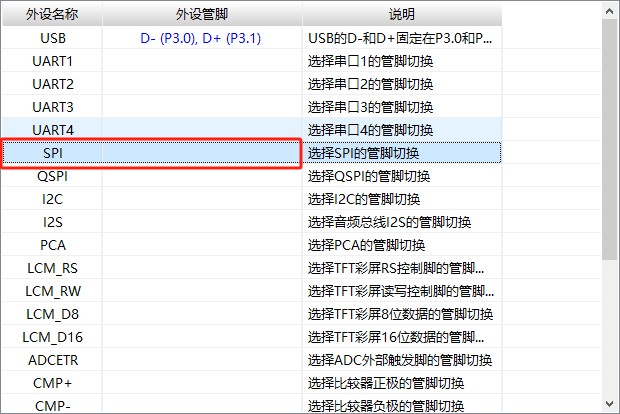Screen dimensions: 620x414
Task: Select the I2C row name
Action: (x=53, y=199)
